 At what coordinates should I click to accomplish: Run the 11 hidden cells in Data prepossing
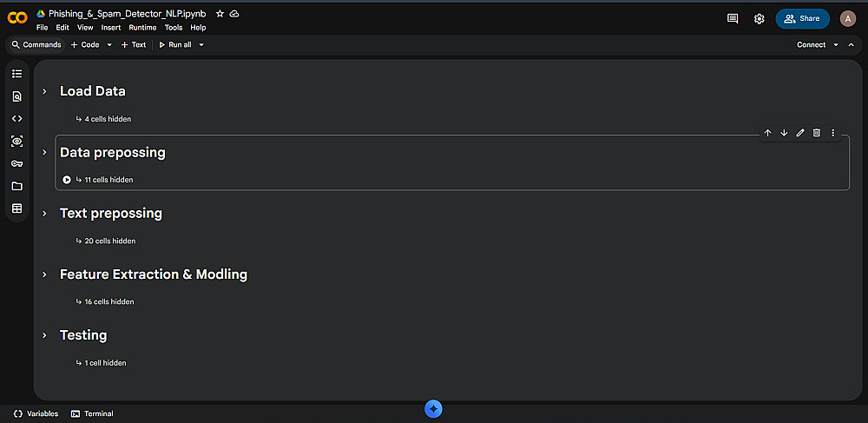click(x=67, y=180)
